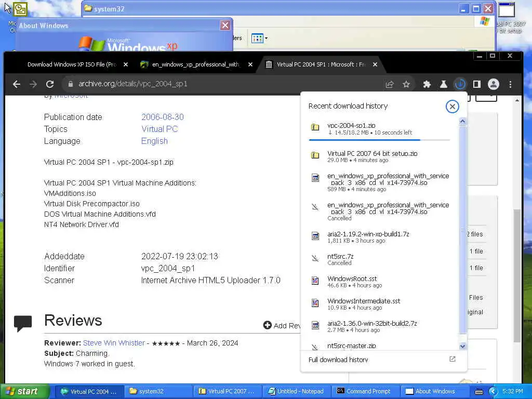Go back to the previous page
The image size is (532, 399).
(17, 84)
